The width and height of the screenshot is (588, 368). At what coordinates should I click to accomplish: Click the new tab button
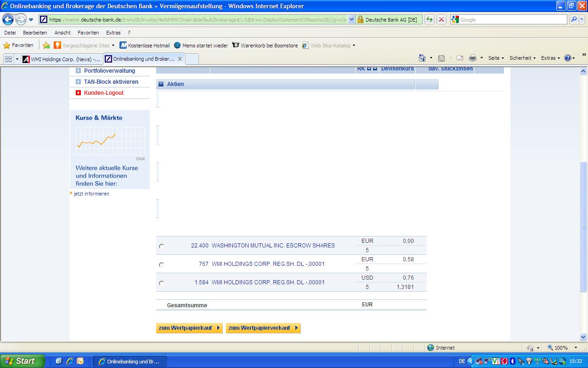tap(192, 59)
